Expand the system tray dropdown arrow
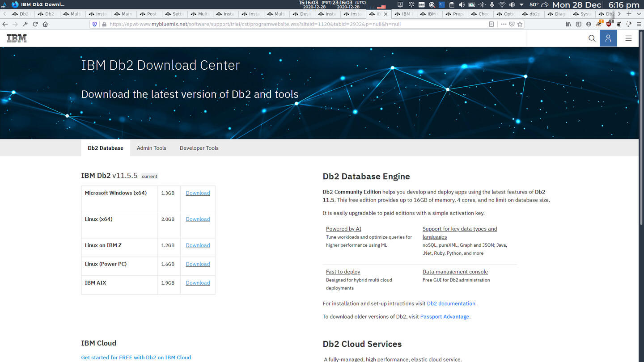Image resolution: width=644 pixels, height=362 pixels. (x=521, y=4)
